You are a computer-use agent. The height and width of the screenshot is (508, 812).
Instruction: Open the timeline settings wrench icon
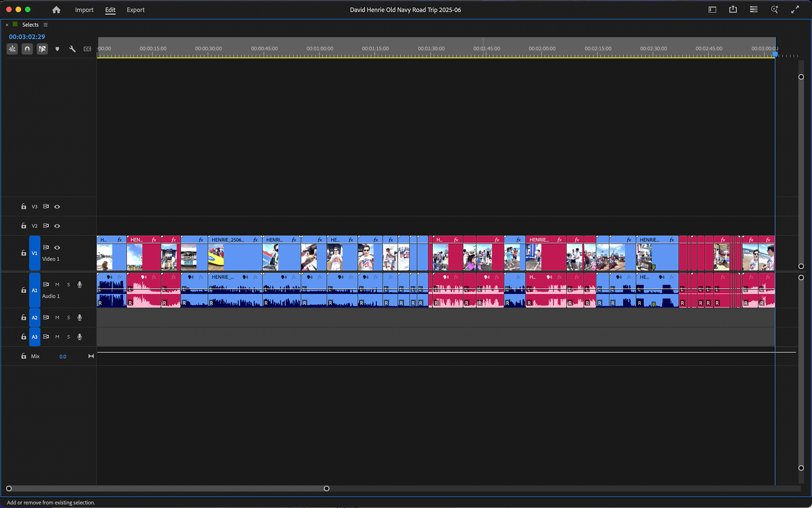pos(72,49)
